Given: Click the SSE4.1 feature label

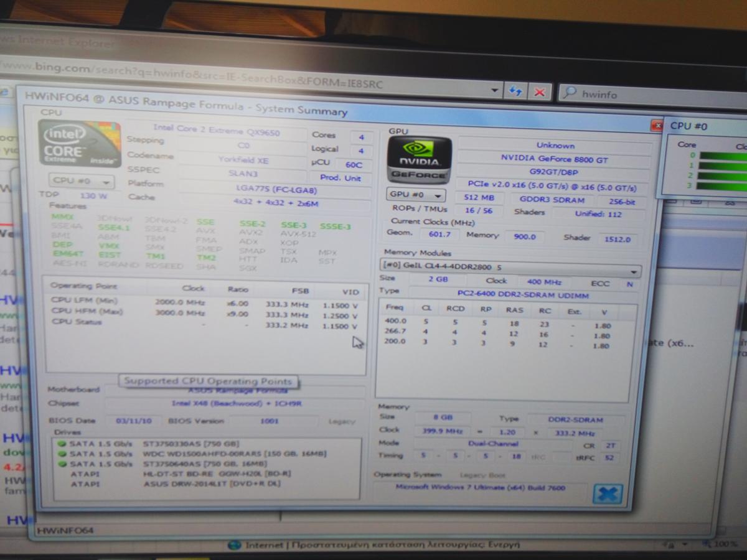Looking at the screenshot, I should 113,227.
